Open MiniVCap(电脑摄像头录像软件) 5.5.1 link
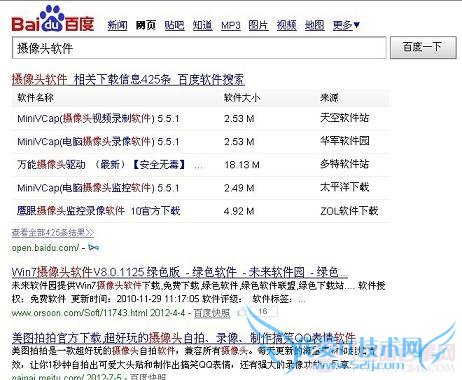Image resolution: width=462 pixels, height=380 pixels. (x=98, y=141)
